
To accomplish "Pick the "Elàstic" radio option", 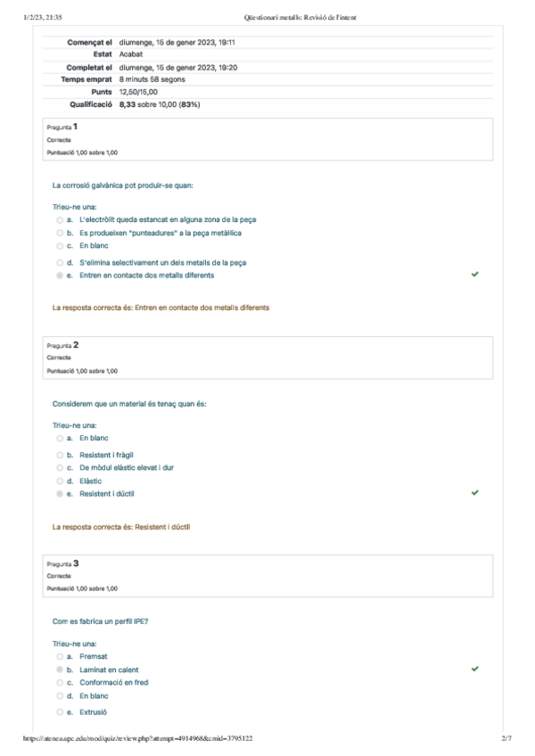I will point(60,481).
